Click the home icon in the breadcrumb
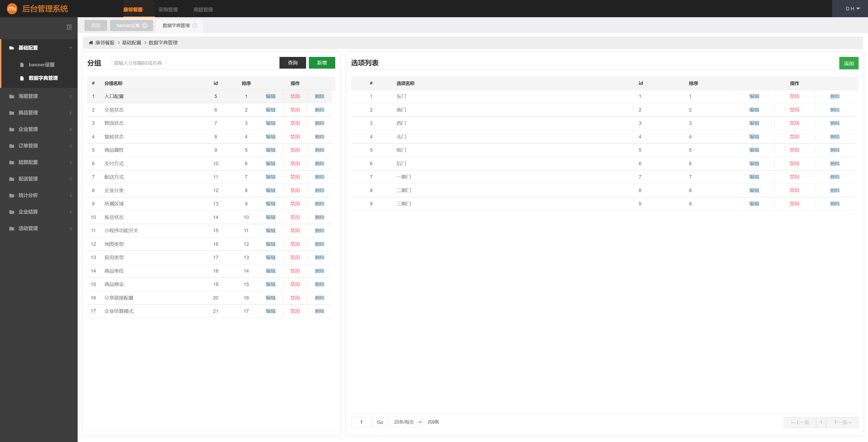Viewport: 868px width, 442px height. (x=91, y=43)
